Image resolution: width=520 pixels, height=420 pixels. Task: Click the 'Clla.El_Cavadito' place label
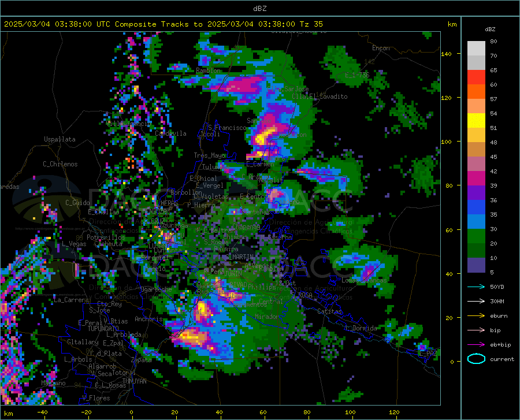[320, 96]
